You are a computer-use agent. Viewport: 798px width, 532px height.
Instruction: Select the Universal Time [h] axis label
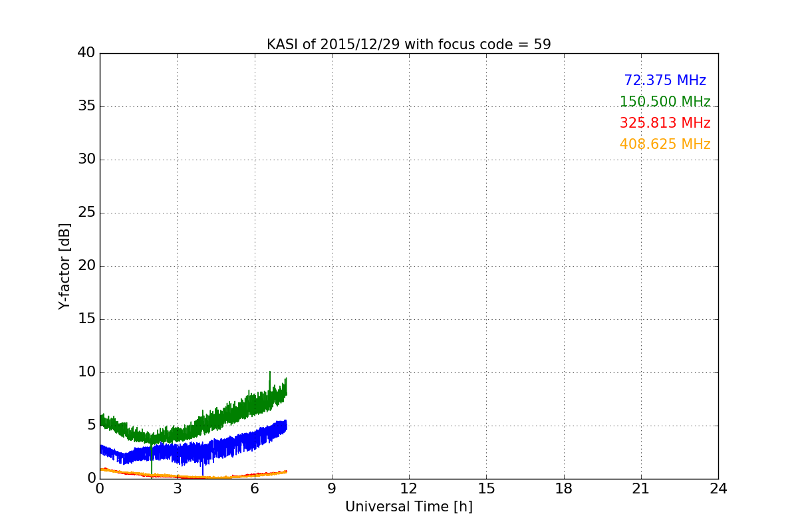pos(409,507)
